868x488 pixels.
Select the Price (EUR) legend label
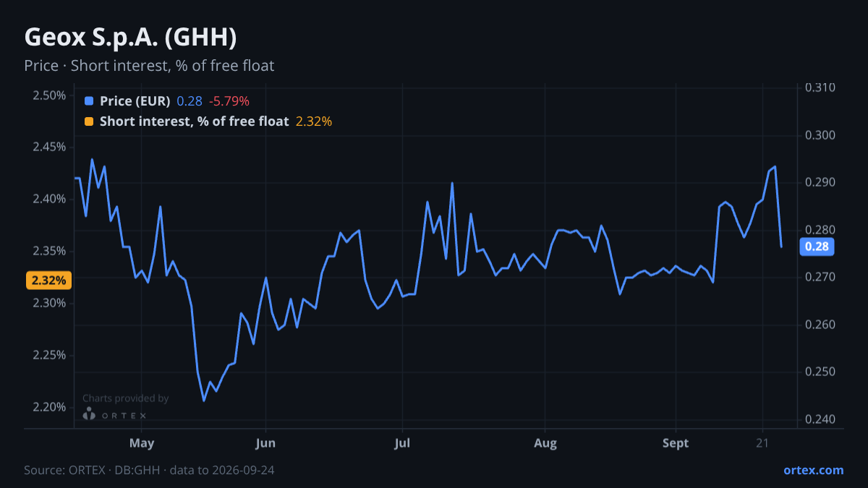pos(135,100)
